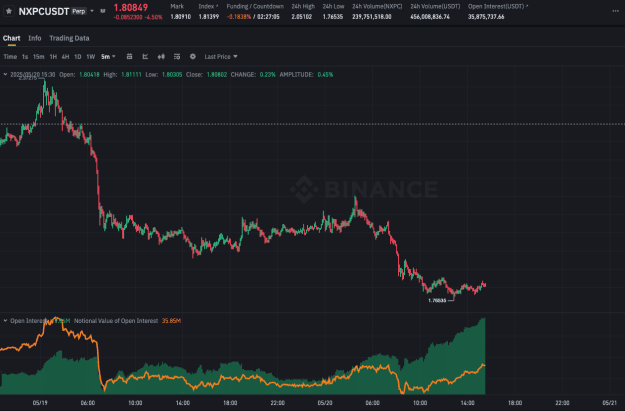
Task: Select the 1H interval
Action: pyautogui.click(x=53, y=57)
